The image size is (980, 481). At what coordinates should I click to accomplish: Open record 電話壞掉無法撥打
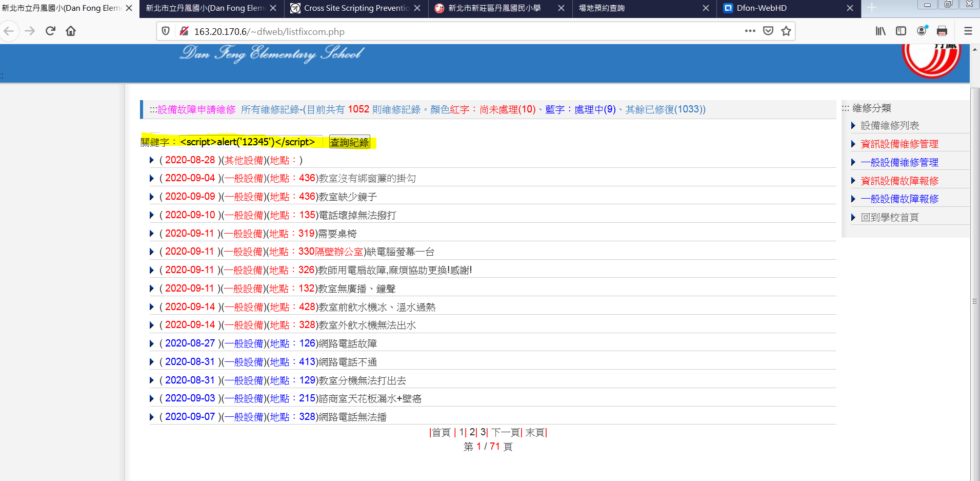click(357, 216)
